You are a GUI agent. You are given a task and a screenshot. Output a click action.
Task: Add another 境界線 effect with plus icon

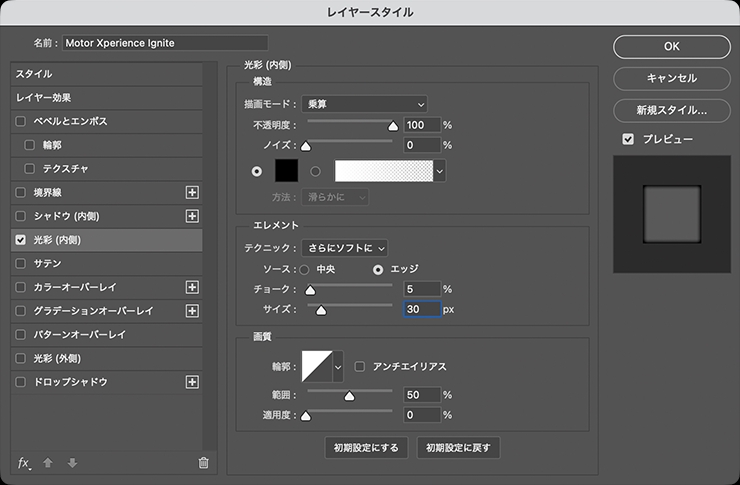pyautogui.click(x=193, y=192)
